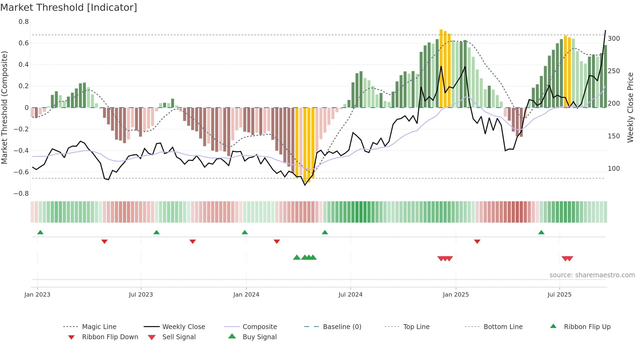644x362 pixels.
Task: Click the Jan 2025 x-axis label
Action: tap(456, 295)
